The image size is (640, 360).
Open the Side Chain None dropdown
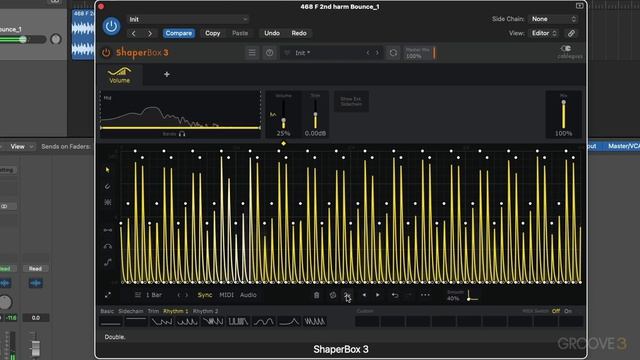point(553,19)
